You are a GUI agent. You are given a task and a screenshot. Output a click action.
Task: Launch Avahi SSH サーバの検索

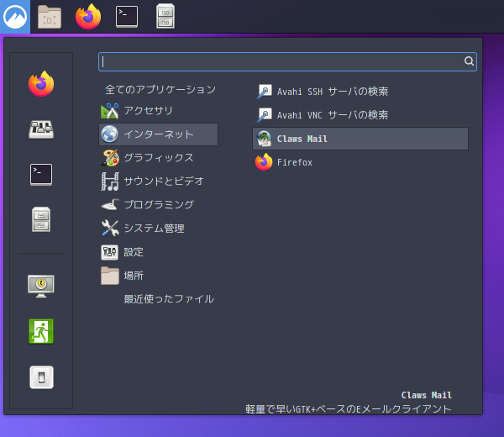coord(360,92)
